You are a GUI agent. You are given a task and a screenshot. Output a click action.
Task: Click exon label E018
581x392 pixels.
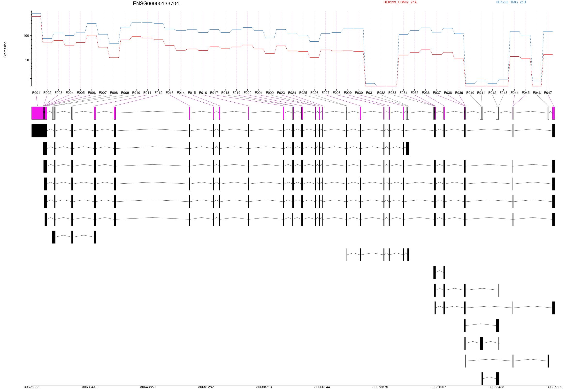tap(225, 93)
